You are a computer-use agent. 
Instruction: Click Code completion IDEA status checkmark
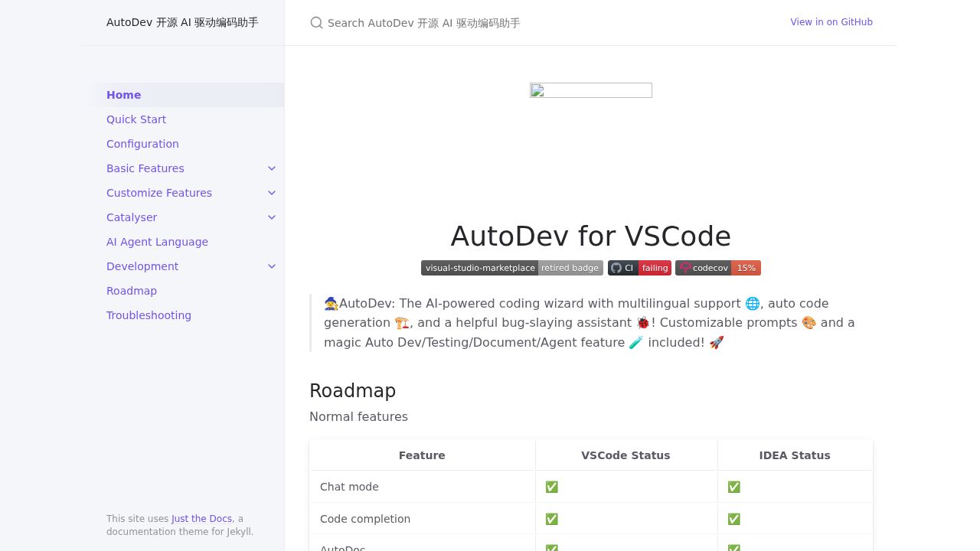(733, 519)
